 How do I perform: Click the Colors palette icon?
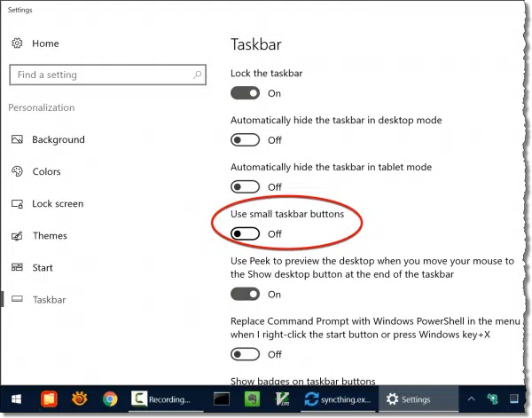pyautogui.click(x=17, y=171)
